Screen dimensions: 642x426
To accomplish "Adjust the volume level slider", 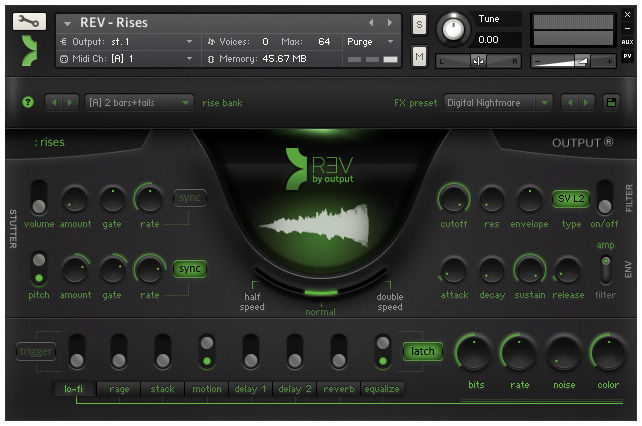I will 573,61.
